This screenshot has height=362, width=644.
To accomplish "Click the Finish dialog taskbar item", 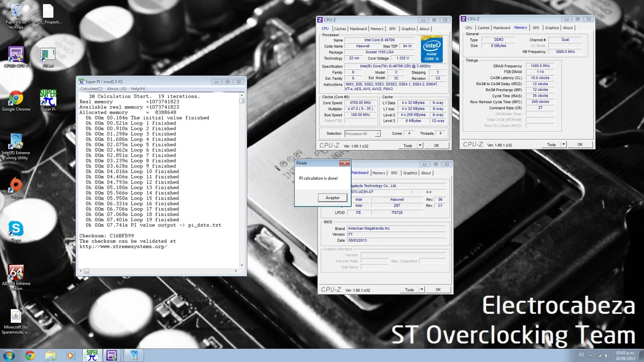I will point(134,355).
